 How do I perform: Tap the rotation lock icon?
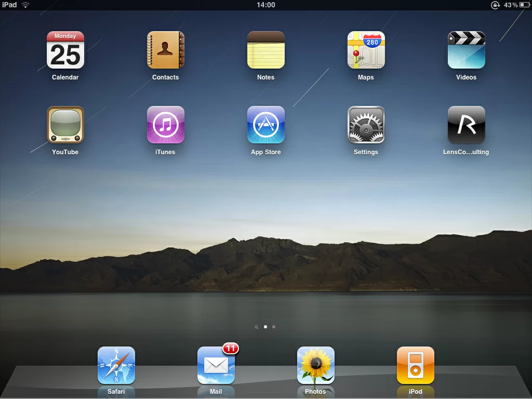495,5
